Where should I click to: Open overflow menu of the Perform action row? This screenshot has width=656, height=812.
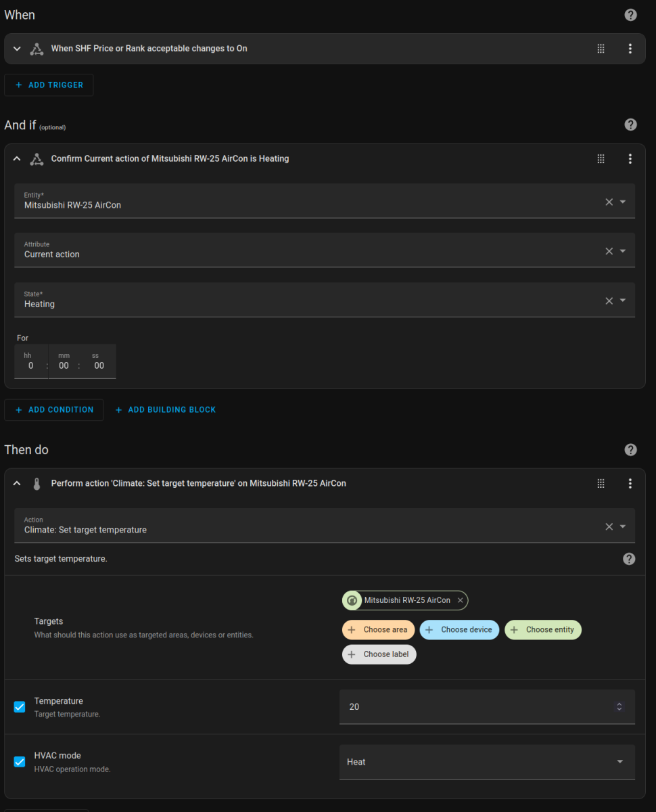[630, 484]
